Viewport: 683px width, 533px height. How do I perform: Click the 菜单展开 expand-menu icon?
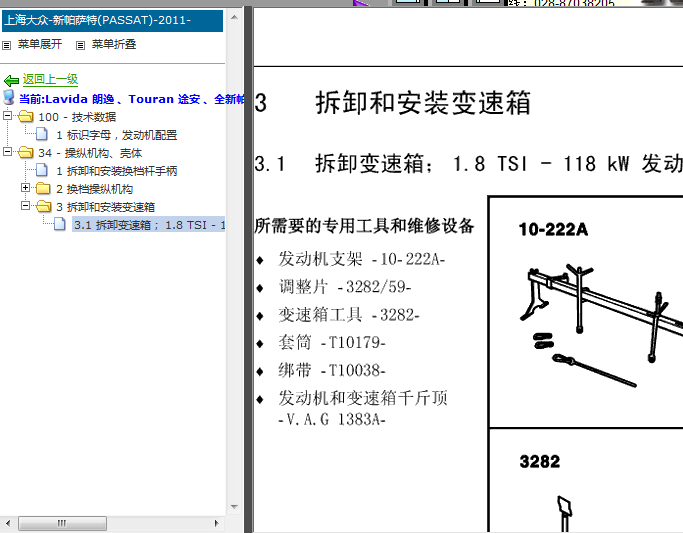[7, 45]
